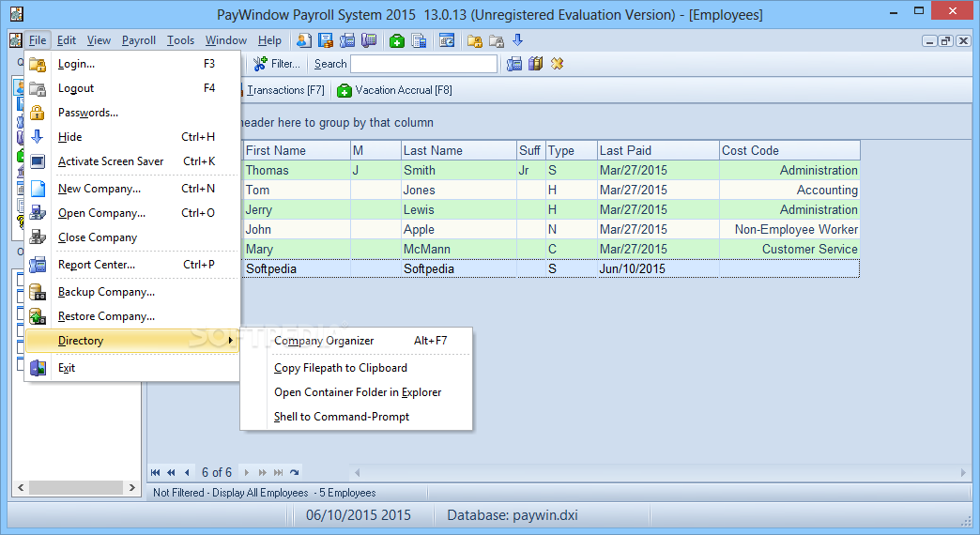980x535 pixels.
Task: Choose Restore Company... entry
Action: pos(132,316)
